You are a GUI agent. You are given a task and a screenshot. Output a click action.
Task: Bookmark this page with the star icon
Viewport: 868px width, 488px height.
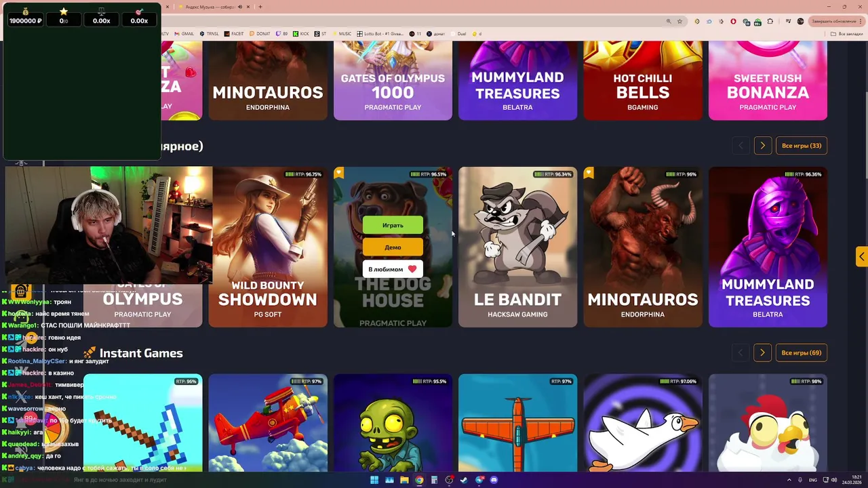coord(679,21)
